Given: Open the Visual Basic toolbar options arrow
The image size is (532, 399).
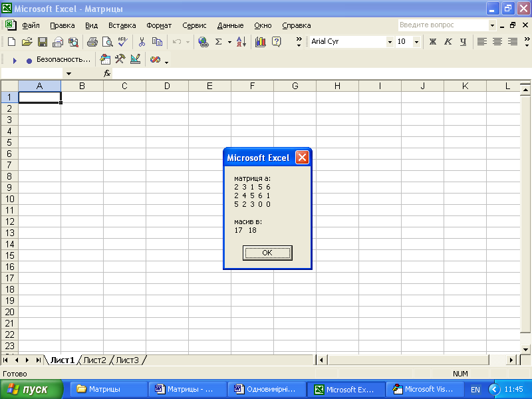Looking at the screenshot, I should coord(167,63).
